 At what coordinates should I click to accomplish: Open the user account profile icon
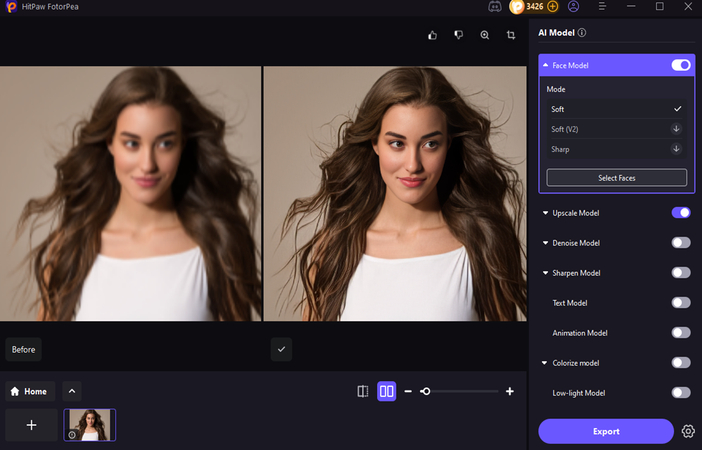574,6
